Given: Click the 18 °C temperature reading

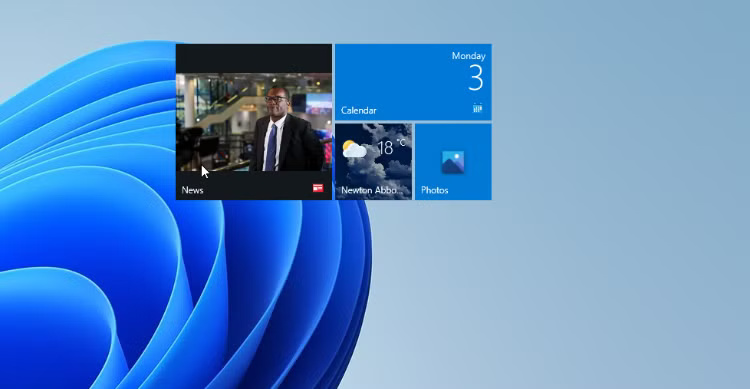Looking at the screenshot, I should click(391, 147).
